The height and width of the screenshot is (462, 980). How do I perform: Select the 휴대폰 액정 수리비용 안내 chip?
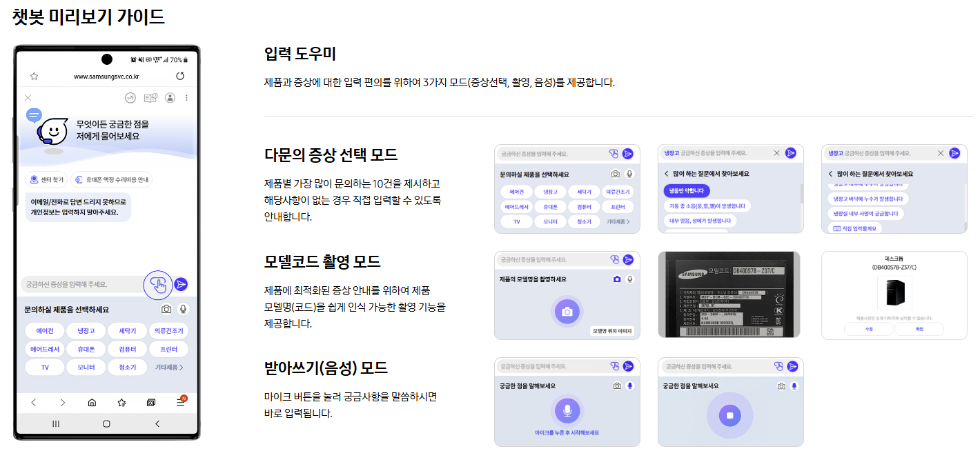[112, 180]
